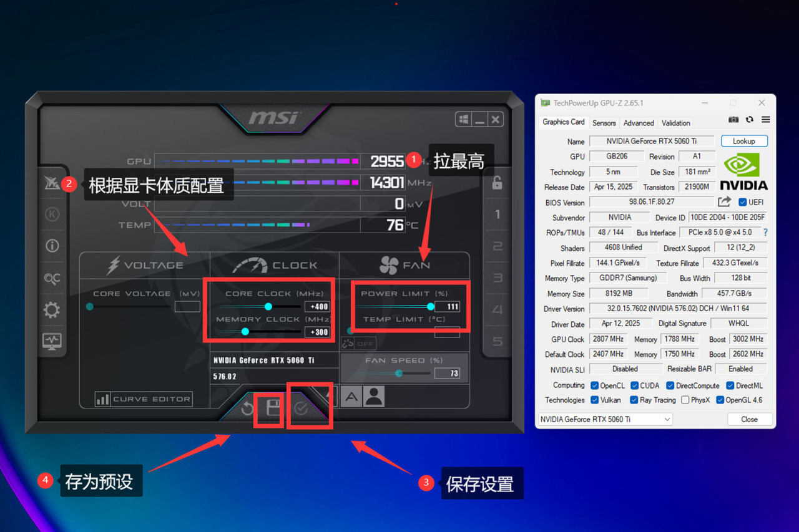Open the GPU-Z hamburger menu

(765, 120)
